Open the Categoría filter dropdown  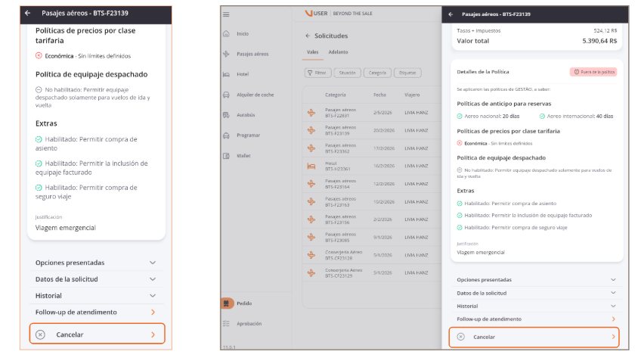pos(376,73)
